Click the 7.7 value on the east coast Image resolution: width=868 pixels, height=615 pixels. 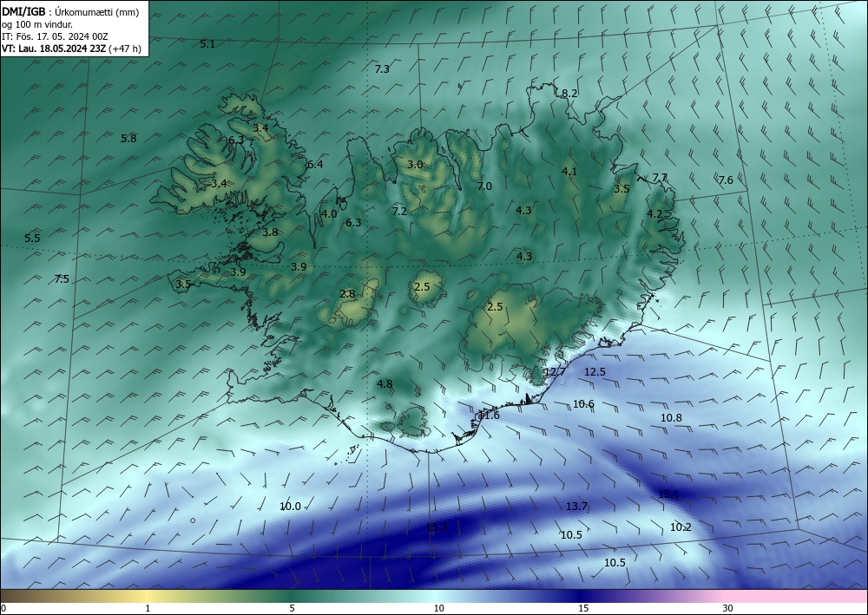pos(660,178)
